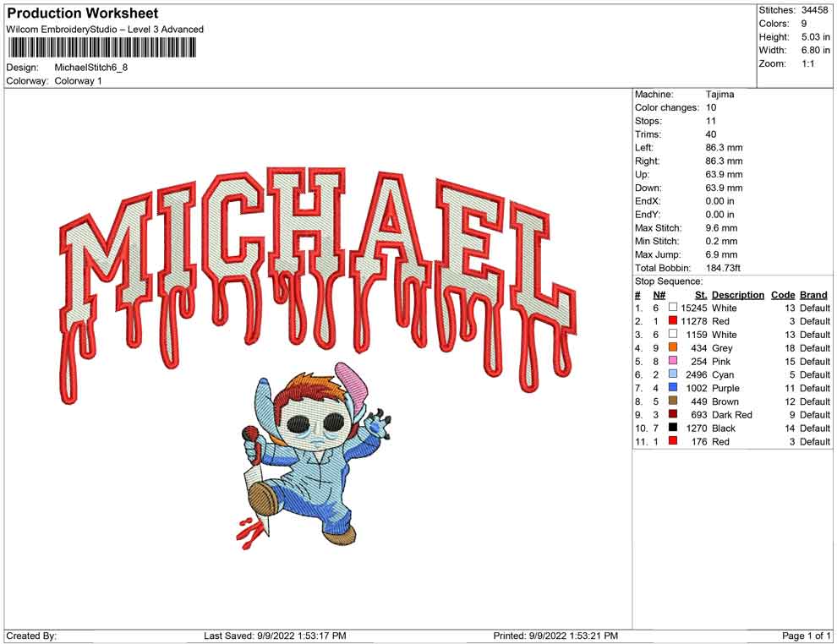Click the Brand column header
Image resolution: width=837 pixels, height=644 pixels.
point(813,295)
